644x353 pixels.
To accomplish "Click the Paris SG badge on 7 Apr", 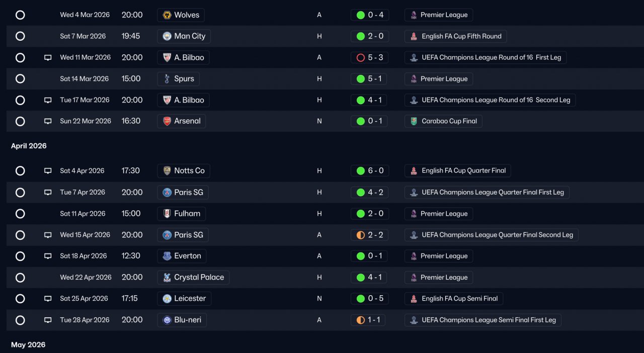I will point(167,193).
